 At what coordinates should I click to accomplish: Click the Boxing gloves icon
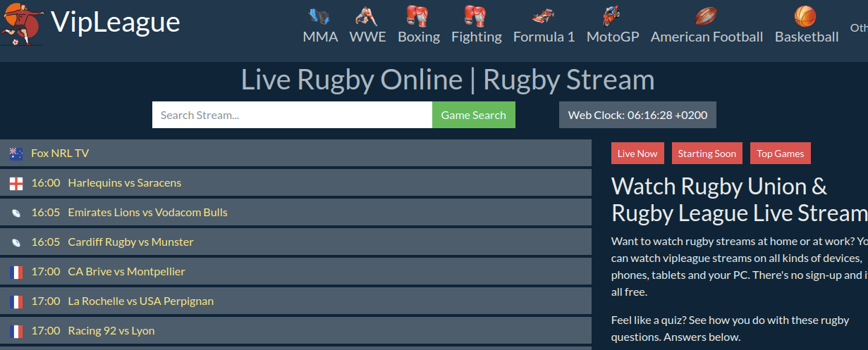pyautogui.click(x=418, y=15)
